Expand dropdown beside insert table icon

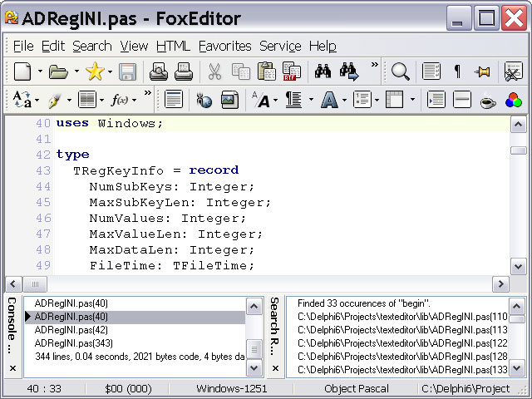412,100
